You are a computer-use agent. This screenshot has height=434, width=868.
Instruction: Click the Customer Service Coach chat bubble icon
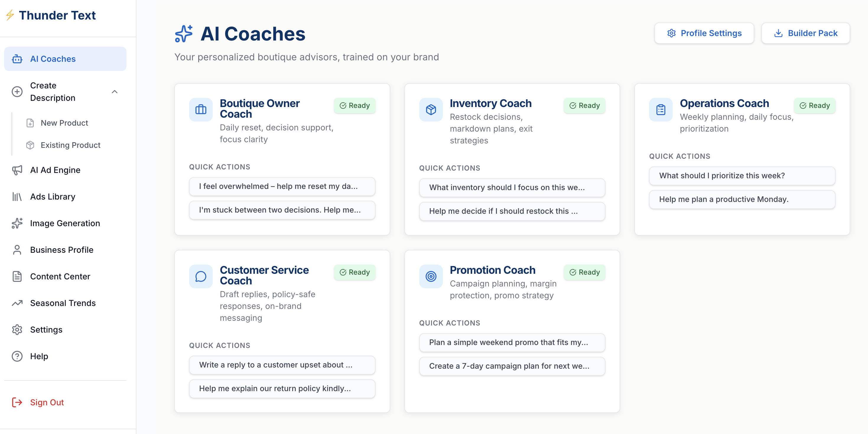click(x=201, y=276)
